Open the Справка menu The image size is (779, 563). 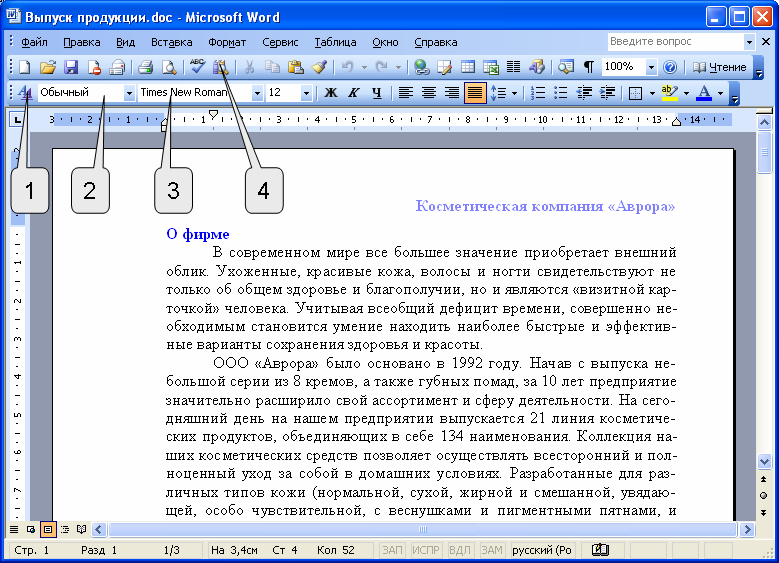[x=436, y=42]
